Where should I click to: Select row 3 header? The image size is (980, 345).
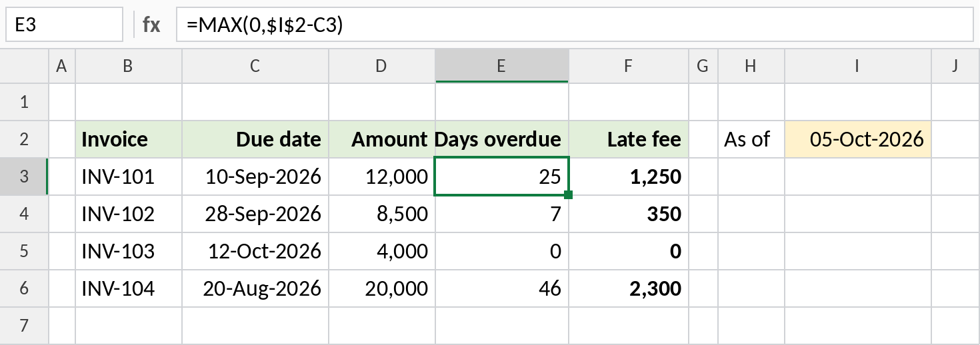coord(25,176)
